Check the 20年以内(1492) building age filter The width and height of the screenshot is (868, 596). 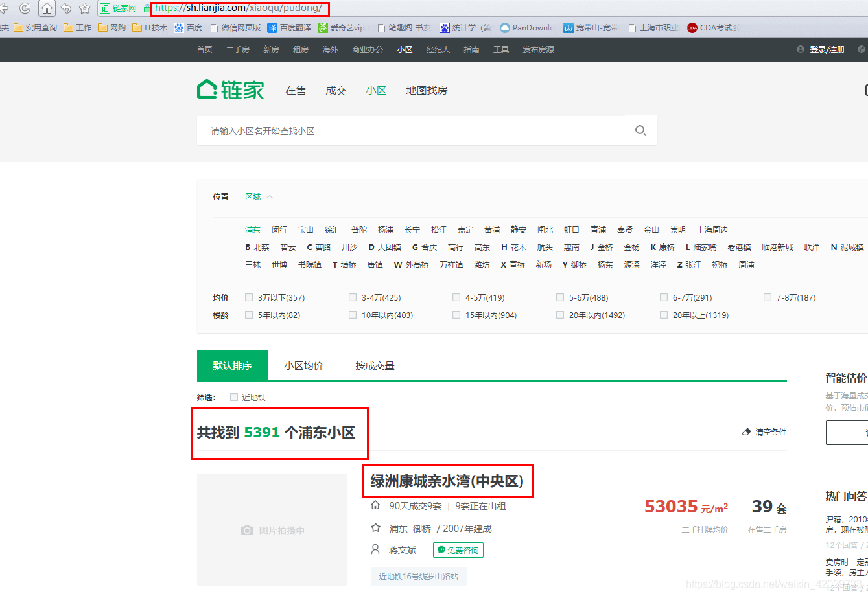tap(560, 315)
